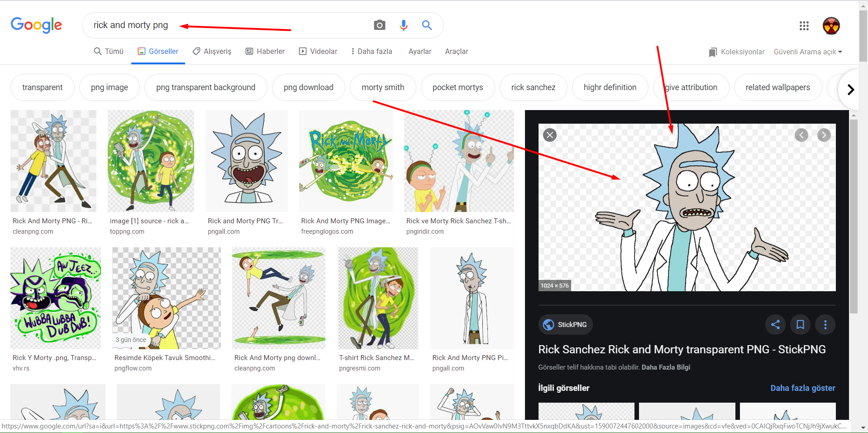868x433 pixels.
Task: Open pngall.com standing Rick thumbnail
Action: [x=472, y=298]
